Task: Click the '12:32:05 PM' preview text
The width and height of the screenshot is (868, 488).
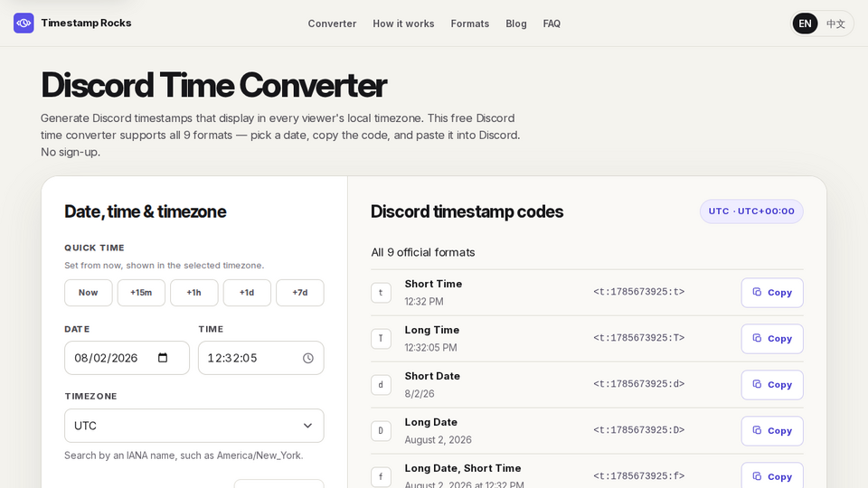Action: click(430, 347)
